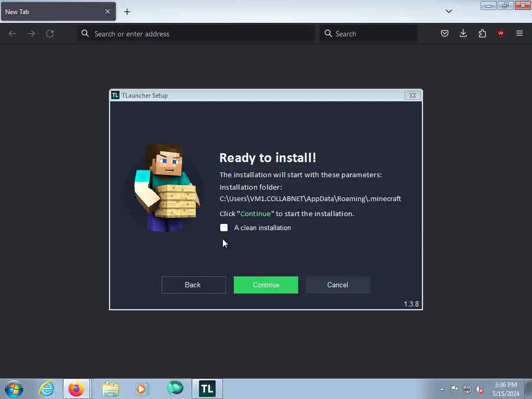Restore down the Firefox window

pos(506,6)
